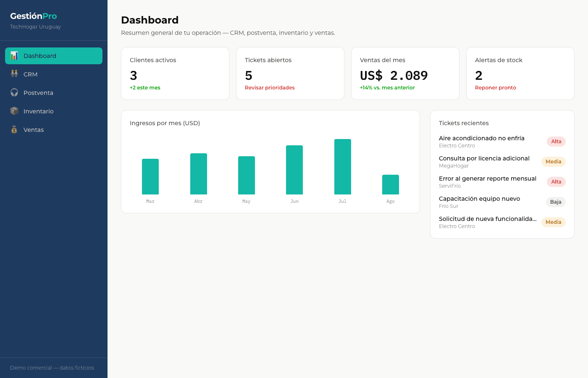This screenshot has height=378, width=588.
Task: Click the Baja priority badge
Action: (x=556, y=202)
